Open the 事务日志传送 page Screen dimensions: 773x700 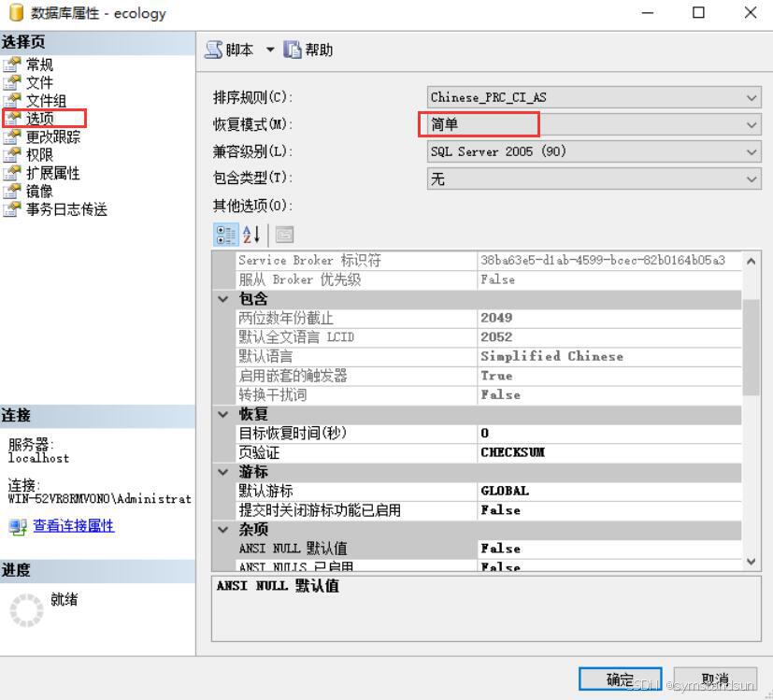66,209
